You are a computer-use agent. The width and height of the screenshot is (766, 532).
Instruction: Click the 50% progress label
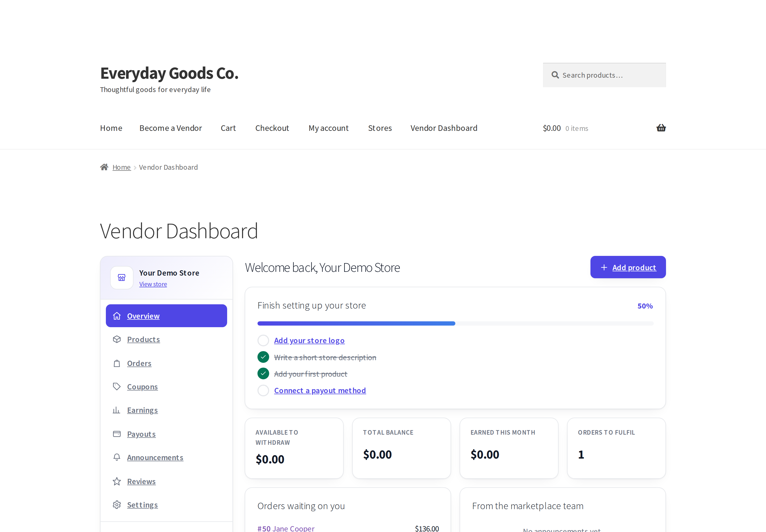(x=645, y=306)
